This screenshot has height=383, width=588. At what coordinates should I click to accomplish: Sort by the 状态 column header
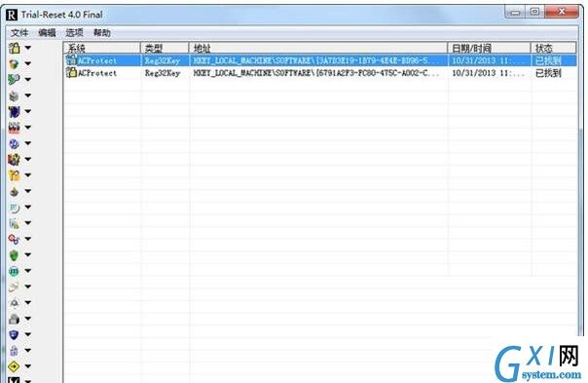click(x=554, y=48)
